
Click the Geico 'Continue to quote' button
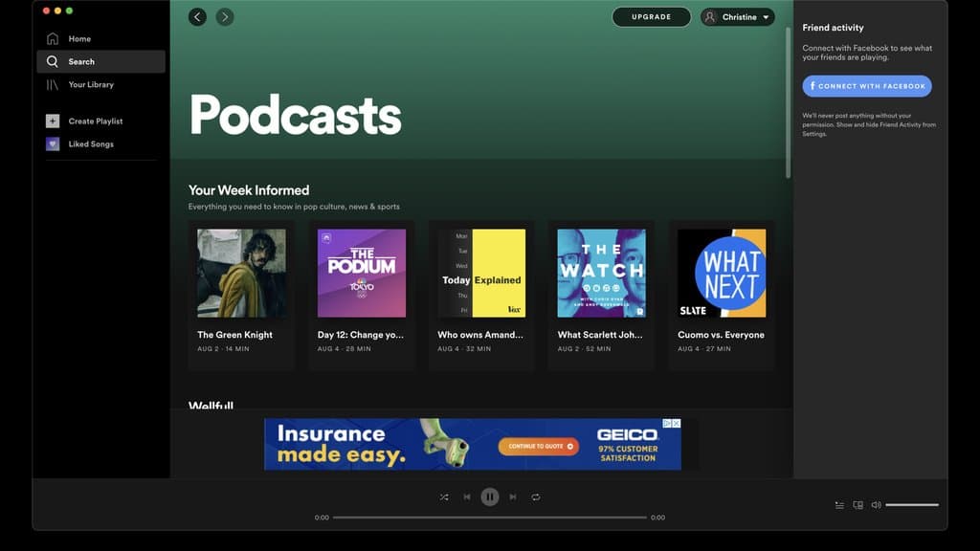(x=539, y=447)
